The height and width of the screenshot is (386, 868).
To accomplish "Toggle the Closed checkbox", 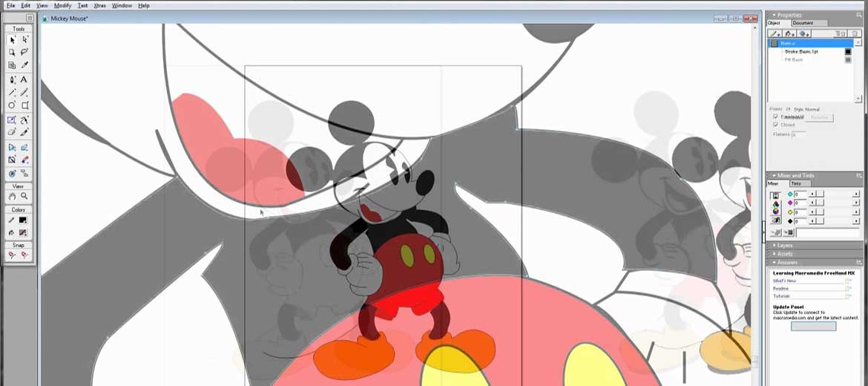I will coord(775,125).
